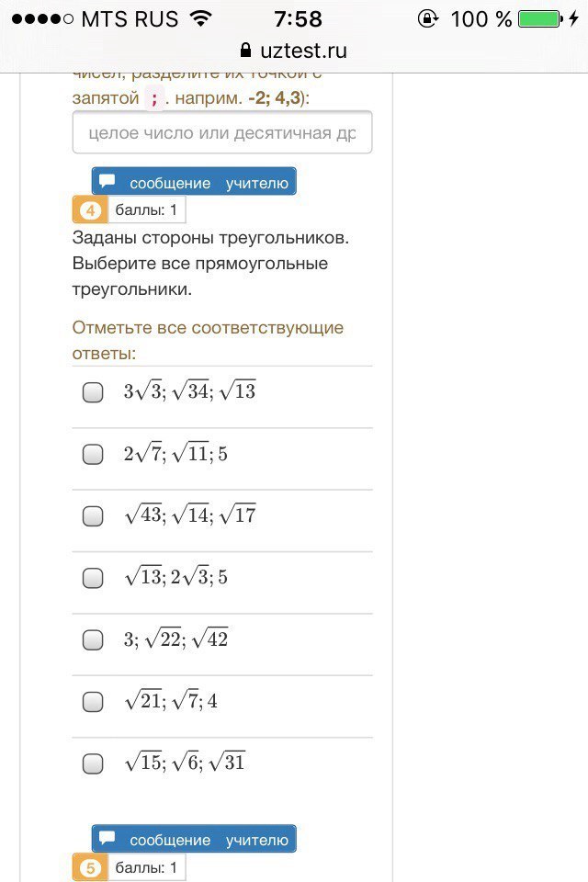
Task: Tick the √21; √7; 4 checkbox
Action: [x=93, y=702]
